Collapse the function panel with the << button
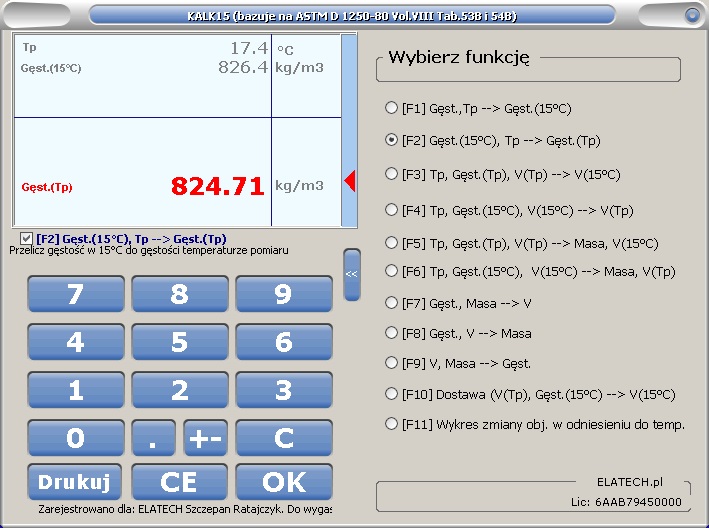Image resolution: width=709 pixels, height=528 pixels. pos(352,274)
